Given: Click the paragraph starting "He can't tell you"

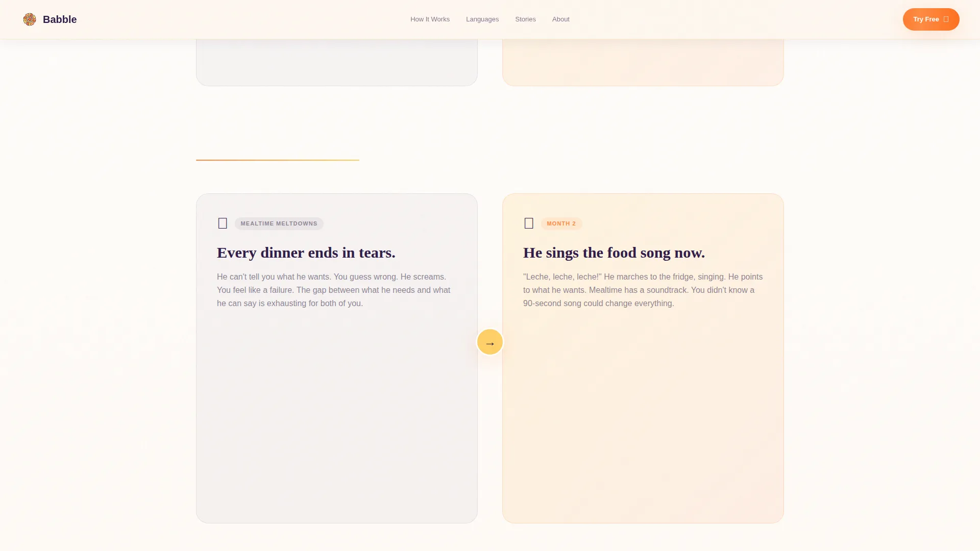Looking at the screenshot, I should pyautogui.click(x=334, y=290).
